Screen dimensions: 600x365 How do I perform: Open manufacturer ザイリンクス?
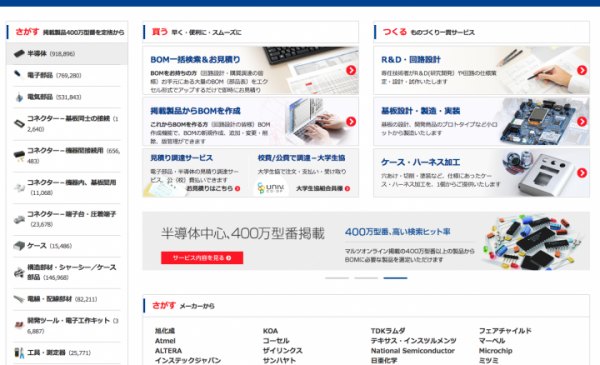282,351
